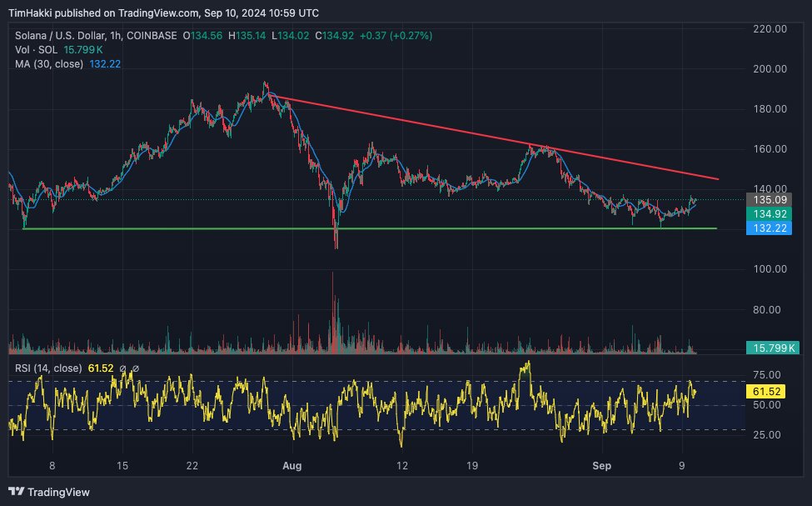This screenshot has height=506, width=812.
Task: Toggle the green 134.92 last price label
Action: click(768, 214)
